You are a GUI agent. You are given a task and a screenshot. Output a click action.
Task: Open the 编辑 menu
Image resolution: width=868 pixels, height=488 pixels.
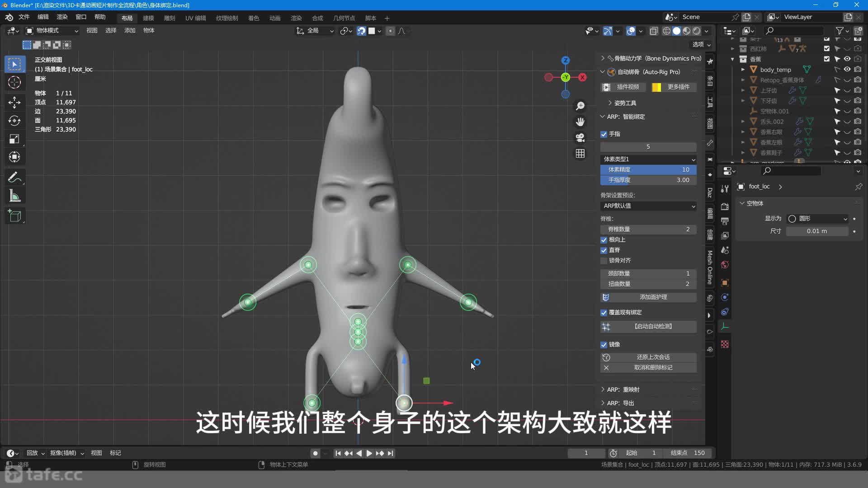point(43,17)
